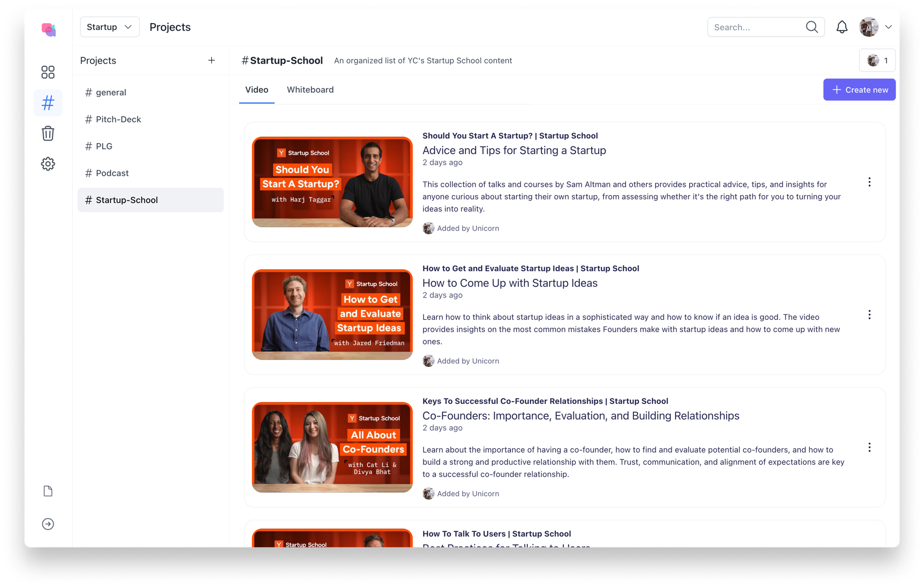Add a new project with plus icon

coord(211,60)
